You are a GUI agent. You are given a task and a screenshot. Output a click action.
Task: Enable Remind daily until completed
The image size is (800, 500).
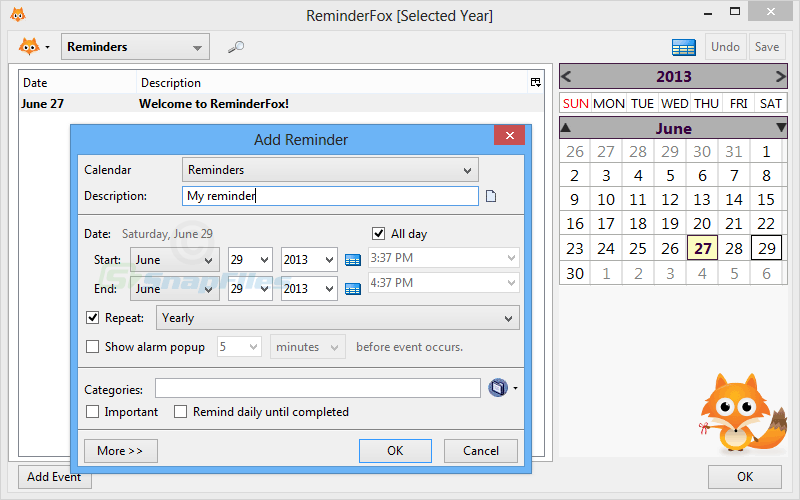tap(181, 412)
